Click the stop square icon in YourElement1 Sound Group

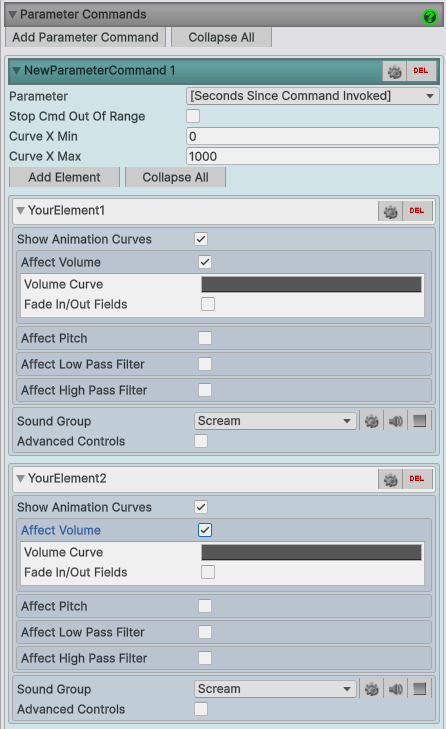(x=419, y=421)
